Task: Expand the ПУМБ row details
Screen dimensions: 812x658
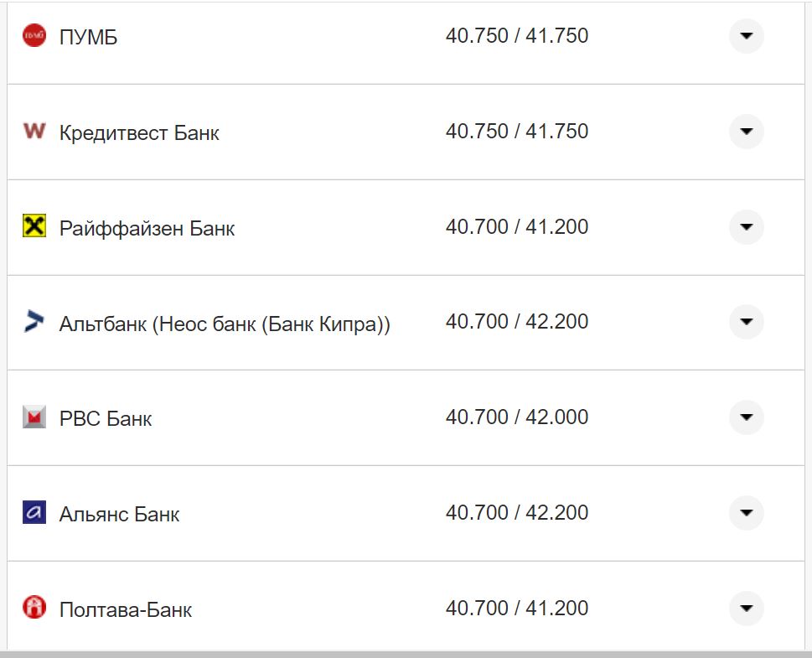Action: pos(746,36)
